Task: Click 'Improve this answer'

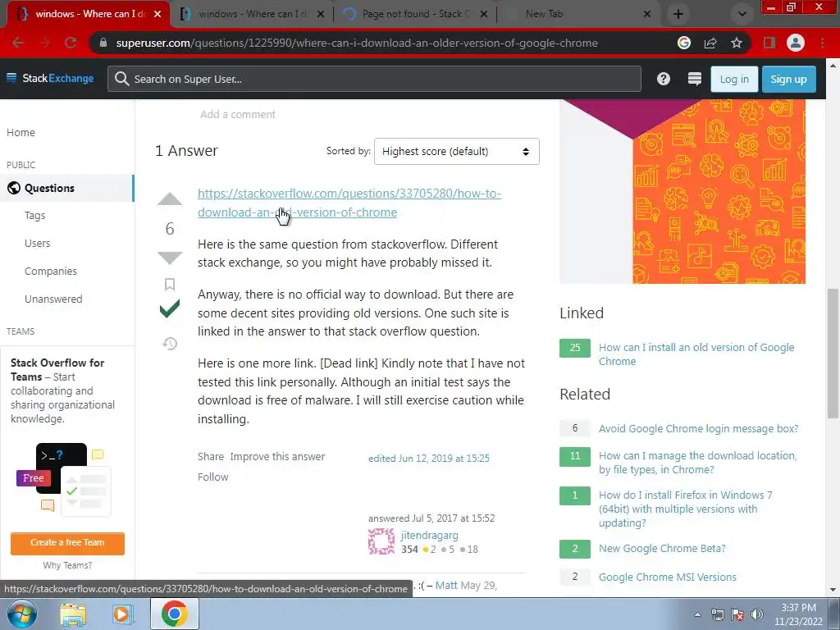Action: point(277,456)
